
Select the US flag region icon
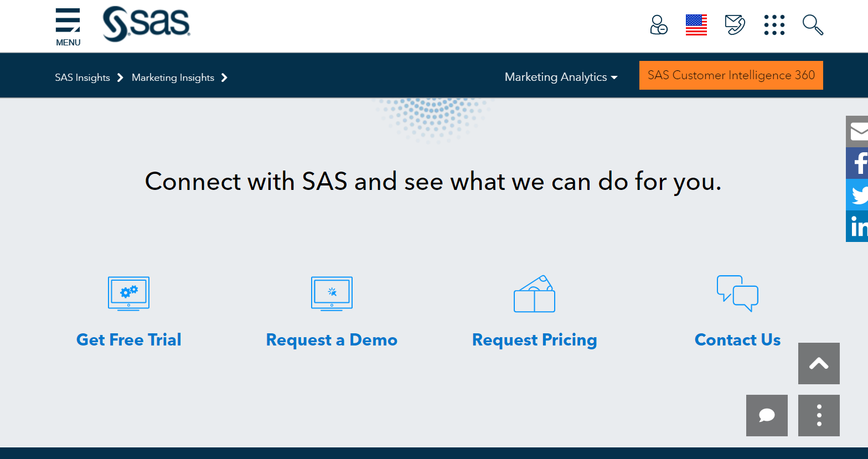pos(696,25)
